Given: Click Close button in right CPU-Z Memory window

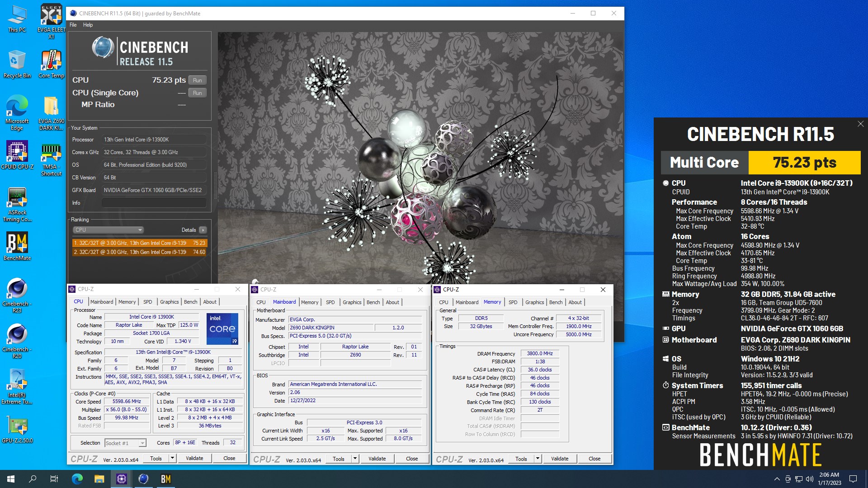Looking at the screenshot, I should [594, 459].
